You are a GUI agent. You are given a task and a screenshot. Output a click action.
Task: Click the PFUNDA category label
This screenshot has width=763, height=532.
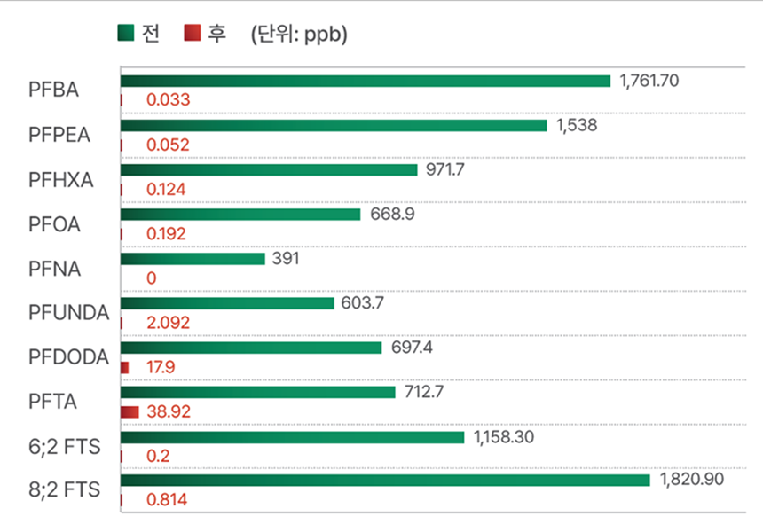[68, 313]
